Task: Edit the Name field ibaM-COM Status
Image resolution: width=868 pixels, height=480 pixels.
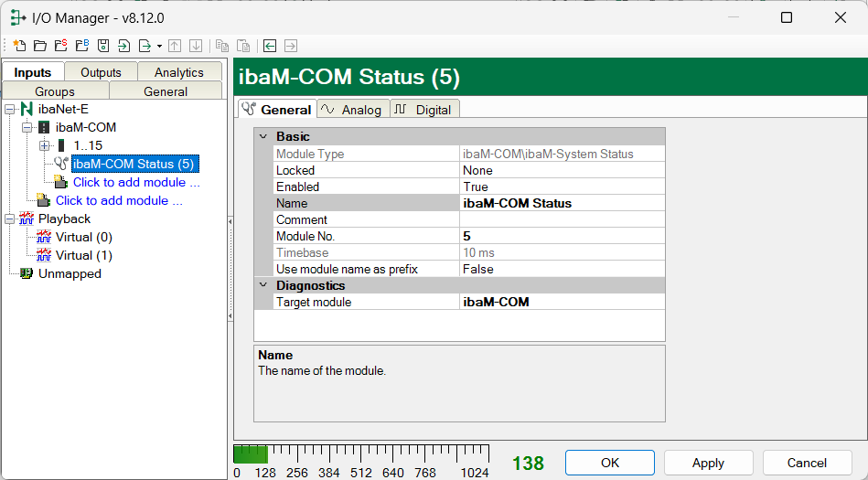Action: pyautogui.click(x=563, y=203)
